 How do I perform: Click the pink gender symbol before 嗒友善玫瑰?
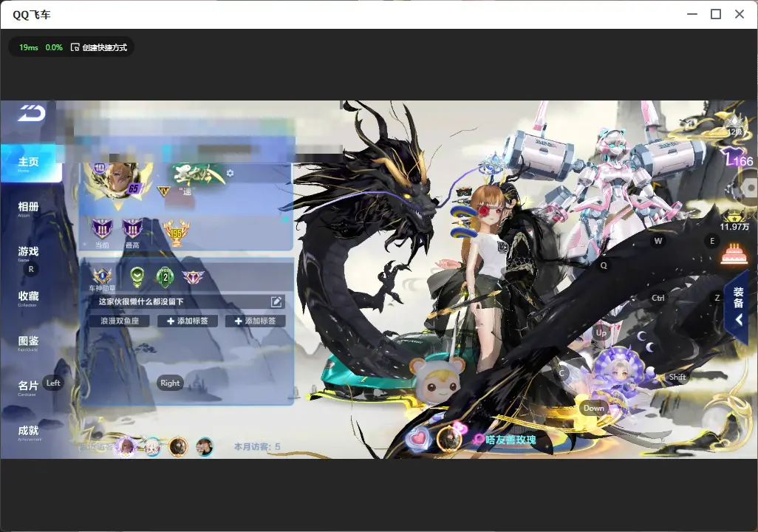[x=479, y=439]
